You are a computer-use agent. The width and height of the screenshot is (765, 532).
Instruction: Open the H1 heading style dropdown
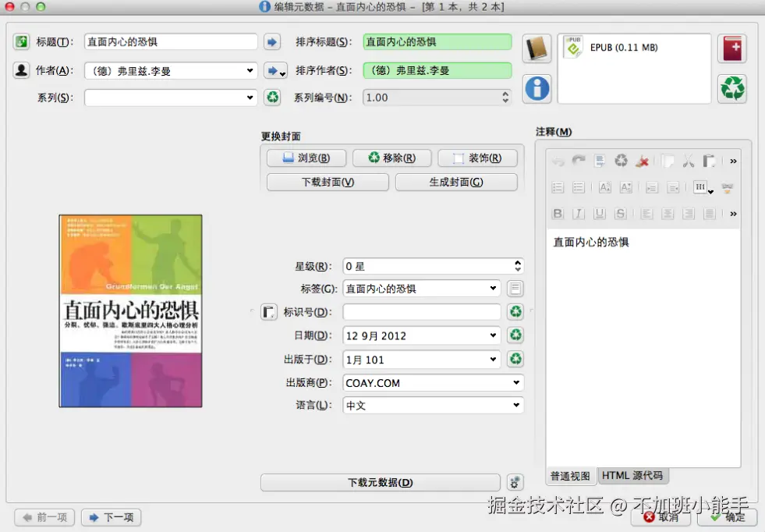[703, 187]
